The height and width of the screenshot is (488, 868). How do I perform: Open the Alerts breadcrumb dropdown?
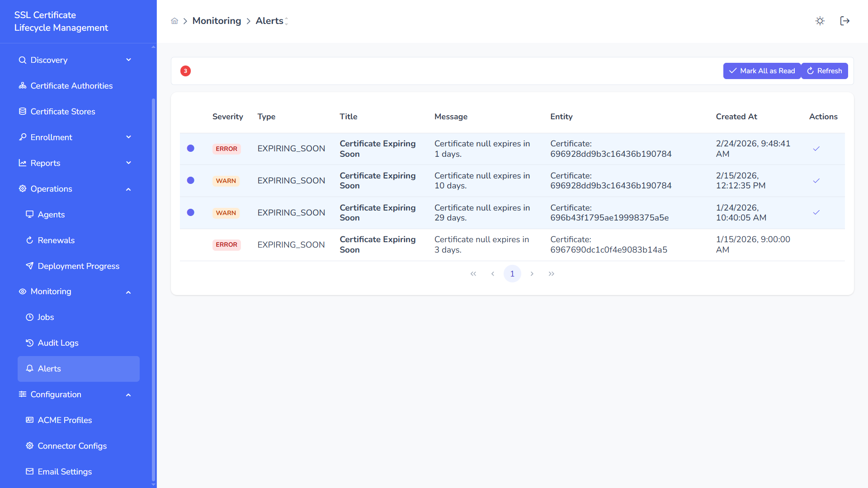click(286, 21)
